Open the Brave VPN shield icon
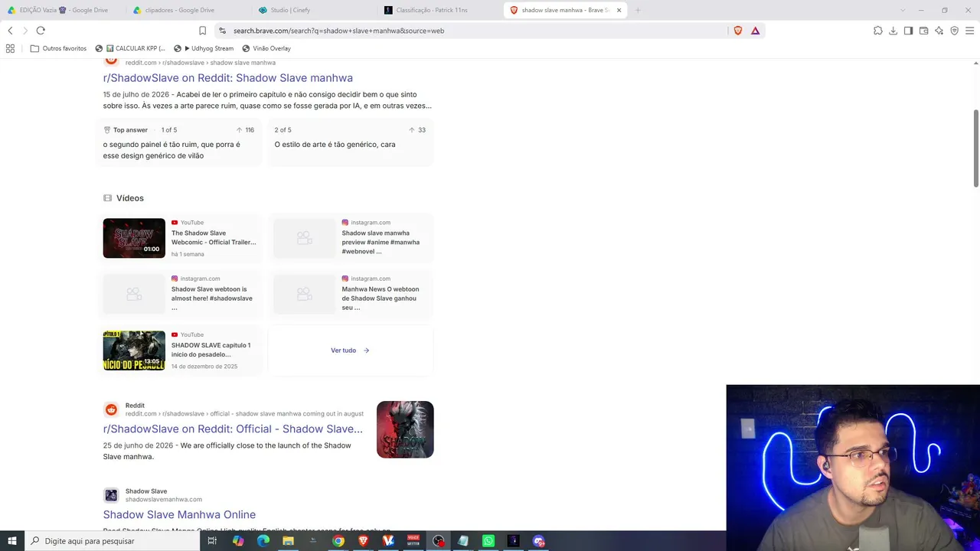 click(x=955, y=31)
